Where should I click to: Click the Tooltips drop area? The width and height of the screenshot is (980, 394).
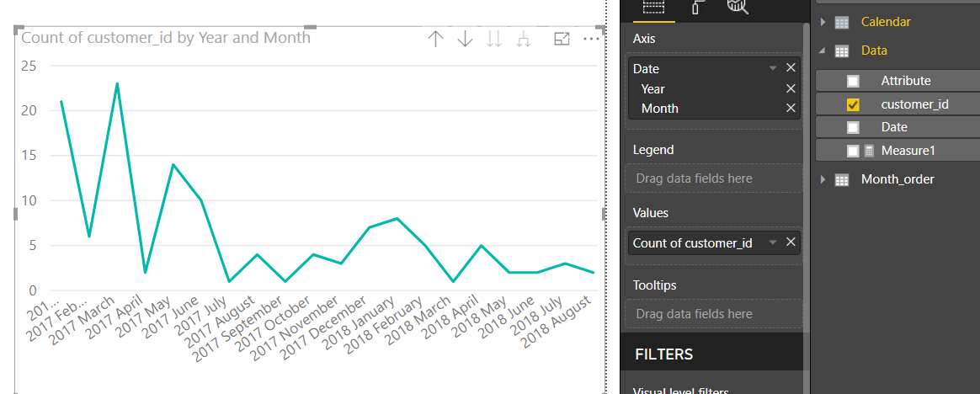pyautogui.click(x=714, y=314)
